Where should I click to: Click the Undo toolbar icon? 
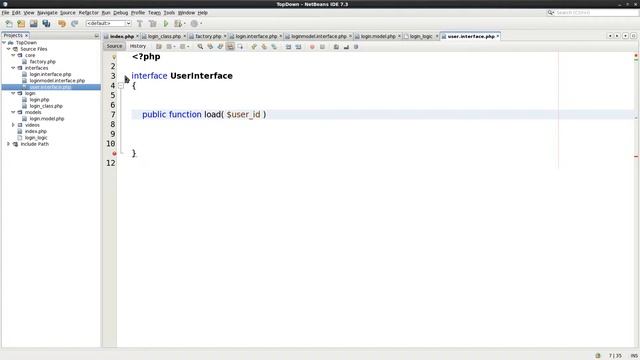pos(62,24)
